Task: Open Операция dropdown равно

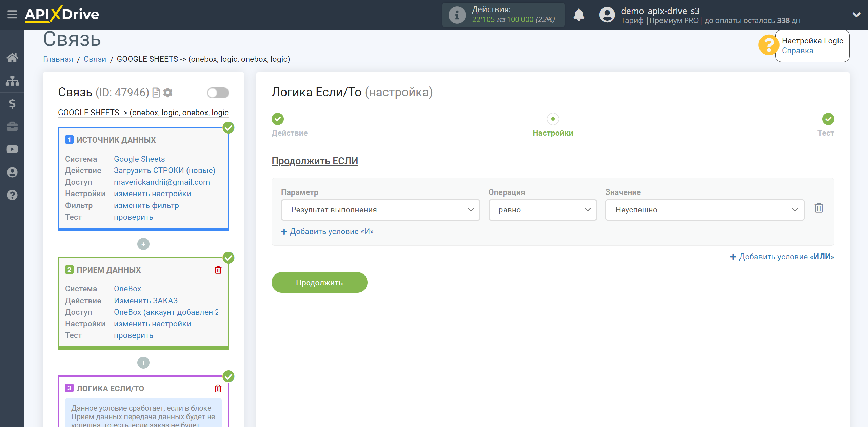Action: point(542,210)
